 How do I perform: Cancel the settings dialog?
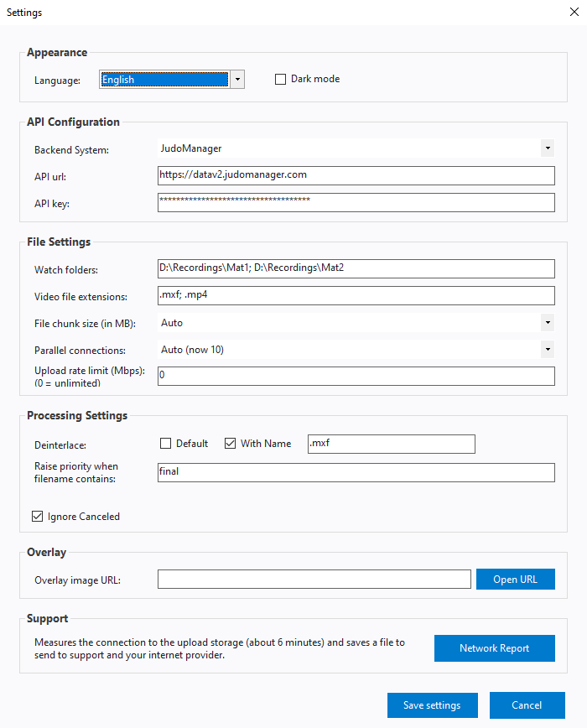[x=527, y=705]
